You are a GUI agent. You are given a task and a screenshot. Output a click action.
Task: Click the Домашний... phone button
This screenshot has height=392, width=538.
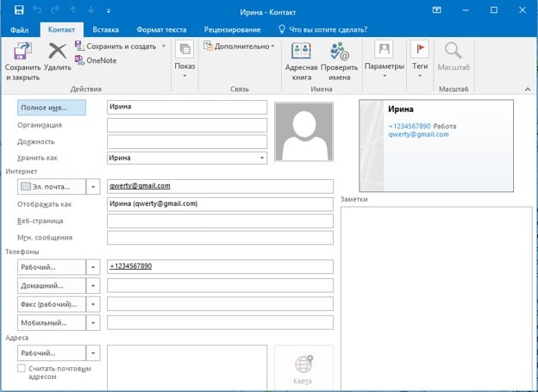(52, 286)
